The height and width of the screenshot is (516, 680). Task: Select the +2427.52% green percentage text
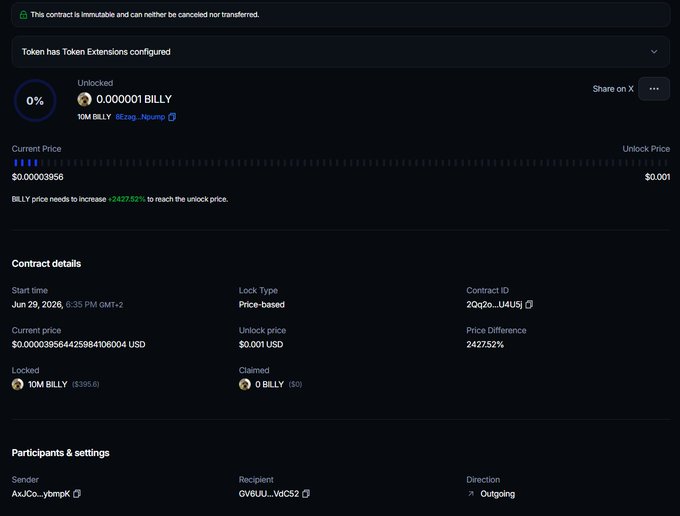127,199
